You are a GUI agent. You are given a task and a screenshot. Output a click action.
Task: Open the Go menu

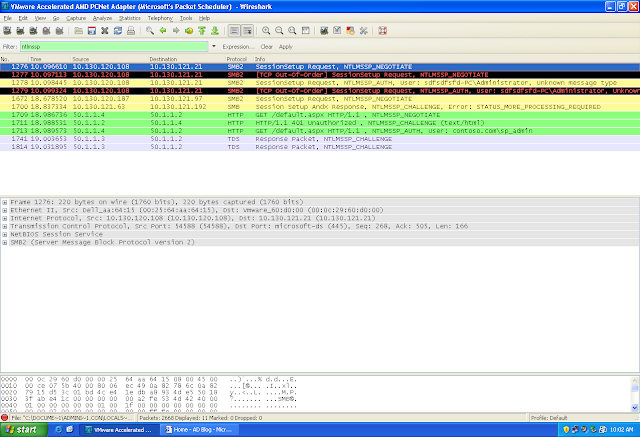click(56, 18)
